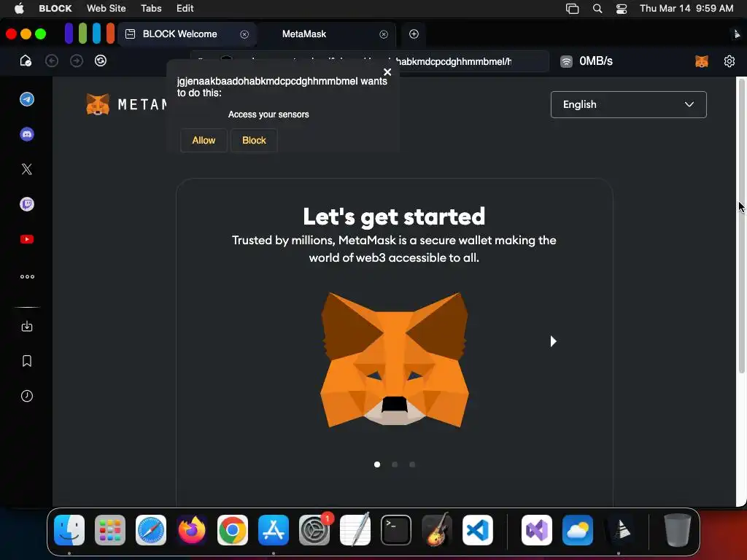Reload the current page
747x560 pixels.
(101, 61)
